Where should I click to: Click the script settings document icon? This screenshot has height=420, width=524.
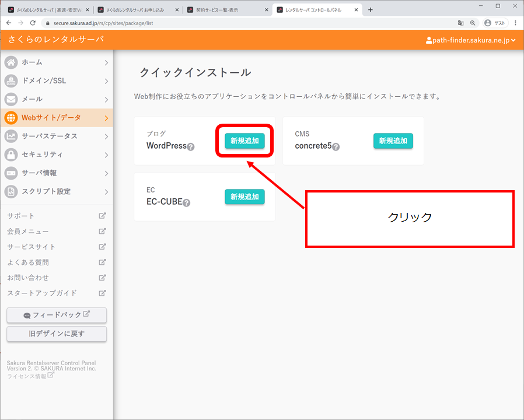11,191
